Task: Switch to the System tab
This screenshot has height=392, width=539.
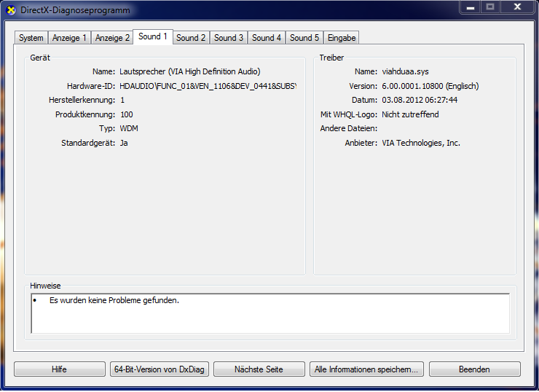Action: [31, 38]
